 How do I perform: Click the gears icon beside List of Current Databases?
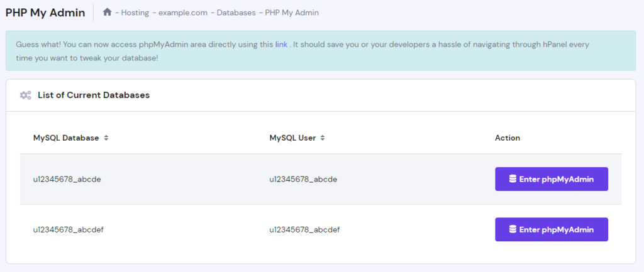[25, 95]
